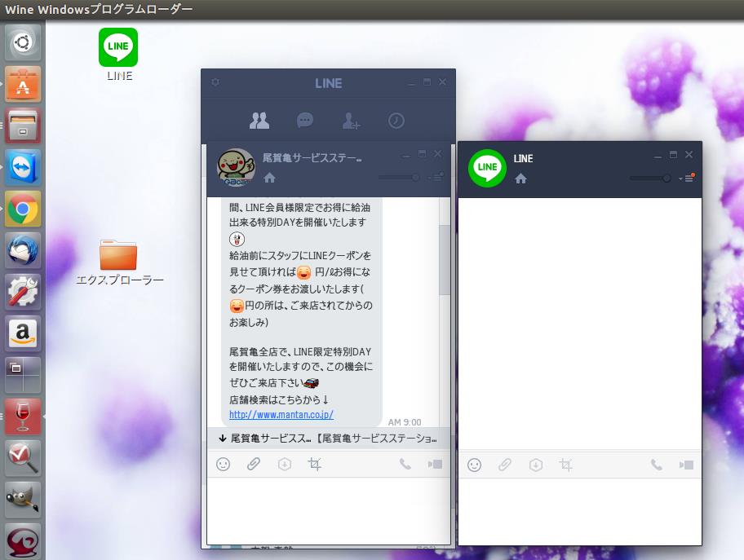Click the 尾賀亀サービスステー chat title
Viewport: 744px width, 560px height.
(x=312, y=158)
